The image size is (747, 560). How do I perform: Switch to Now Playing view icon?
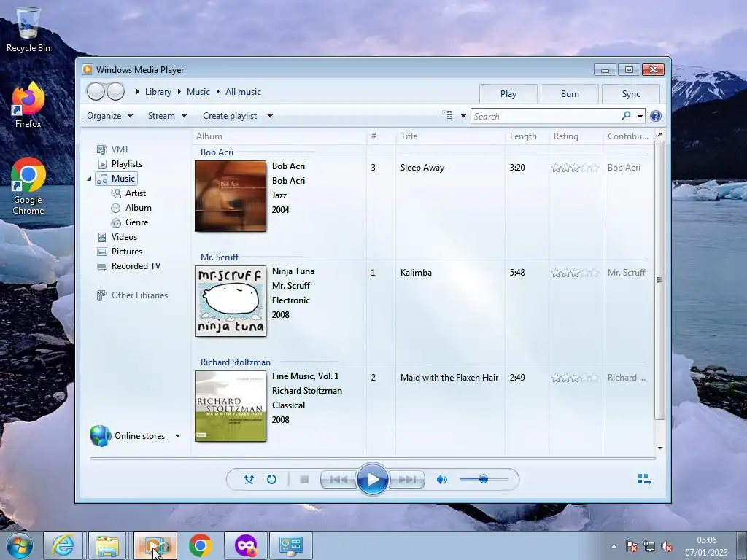[x=644, y=479]
